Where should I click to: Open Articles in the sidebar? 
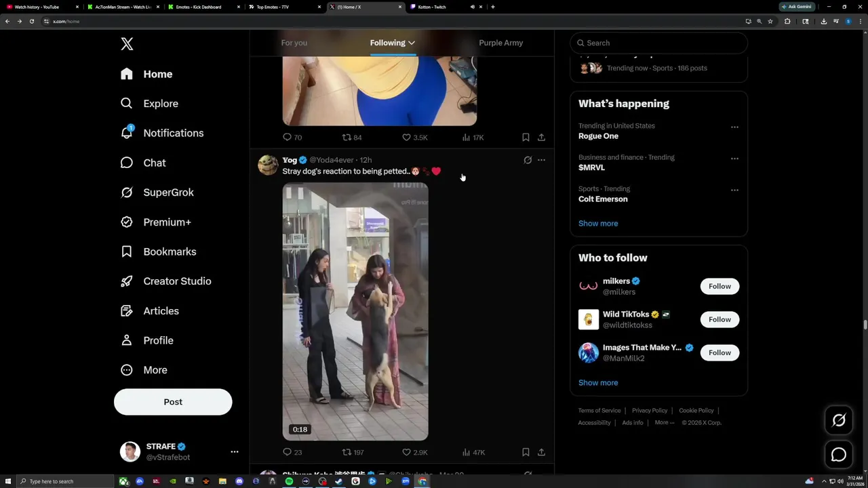pyautogui.click(x=150, y=311)
